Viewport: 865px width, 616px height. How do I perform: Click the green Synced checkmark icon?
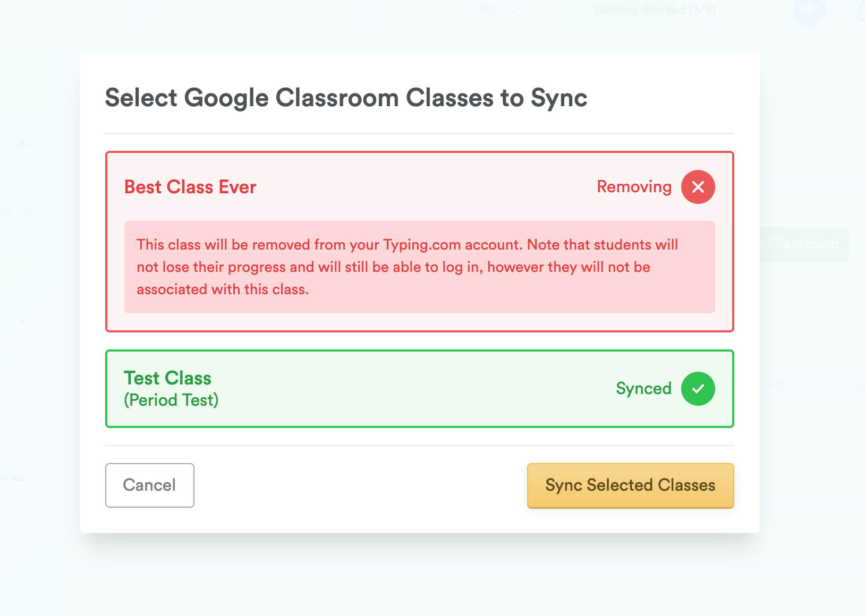tap(698, 389)
